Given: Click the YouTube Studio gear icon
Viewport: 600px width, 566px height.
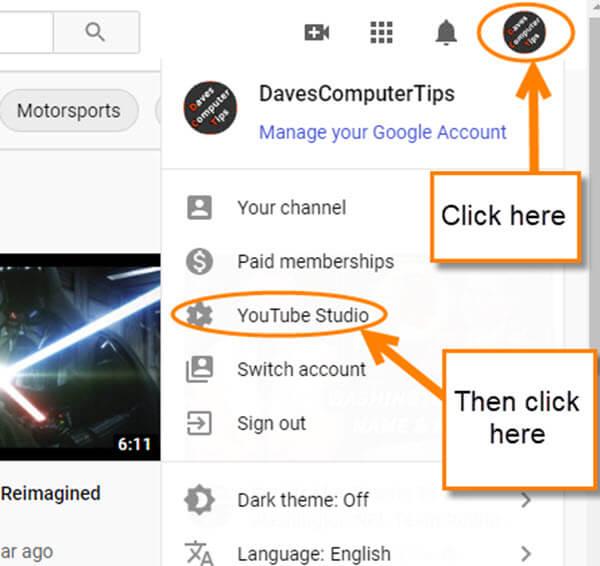Looking at the screenshot, I should [199, 315].
